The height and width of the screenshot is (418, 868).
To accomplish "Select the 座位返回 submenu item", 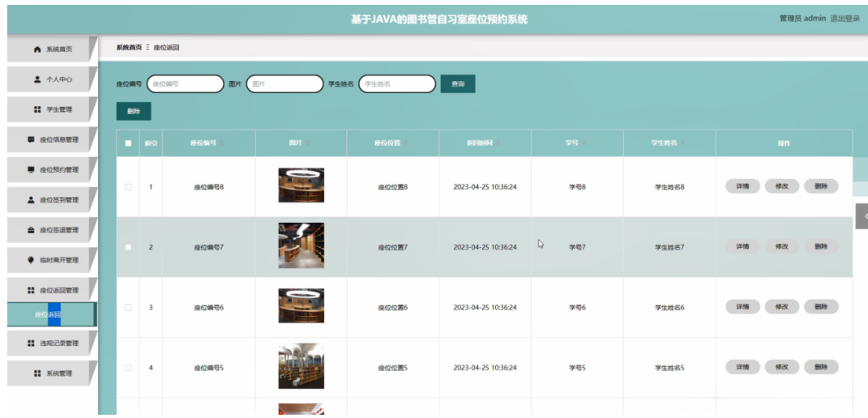I will 52,314.
